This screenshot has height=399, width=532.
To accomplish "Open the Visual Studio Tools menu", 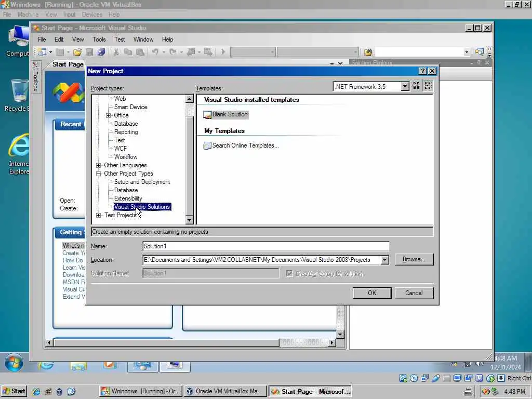I will [x=99, y=39].
